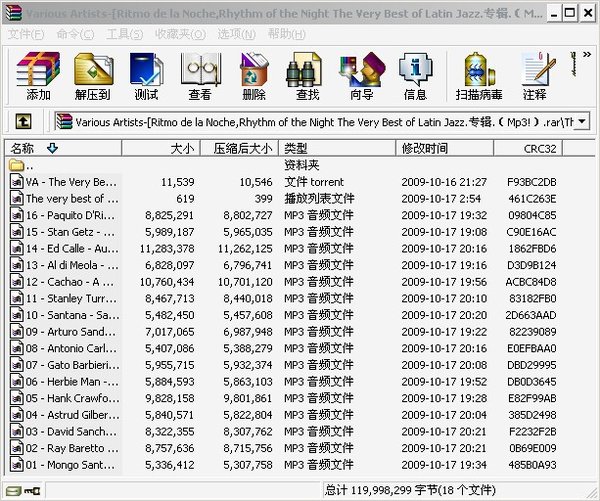Open the 向导 (Wizard) toolbar icon

tap(362, 76)
